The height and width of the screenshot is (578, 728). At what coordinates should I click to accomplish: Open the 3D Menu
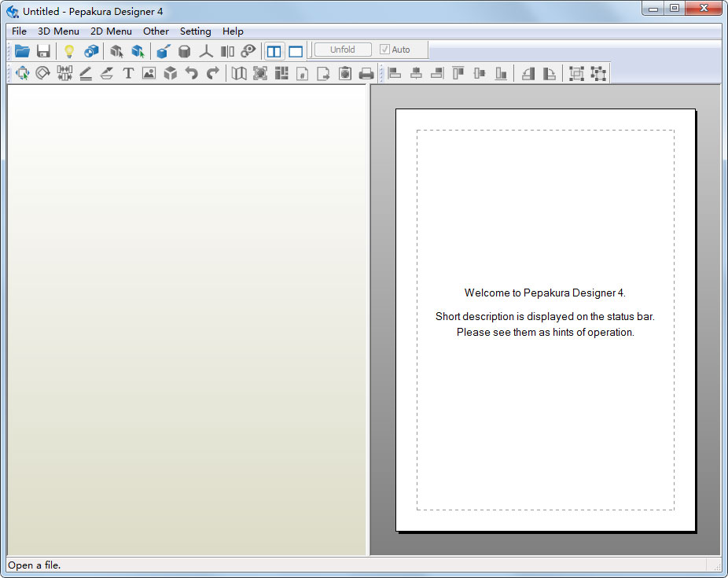pyautogui.click(x=58, y=31)
